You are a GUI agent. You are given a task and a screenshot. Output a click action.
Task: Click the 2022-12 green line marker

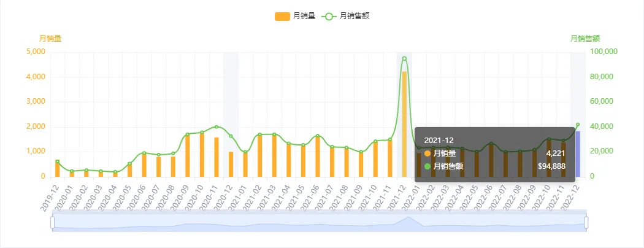click(x=578, y=124)
